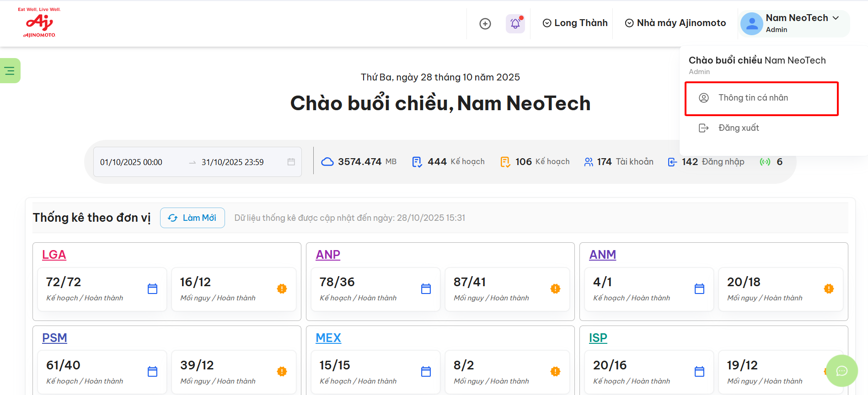Screen dimensions: 868x395
Task: Click the start date 01/10/2025 field
Action: pos(131,162)
